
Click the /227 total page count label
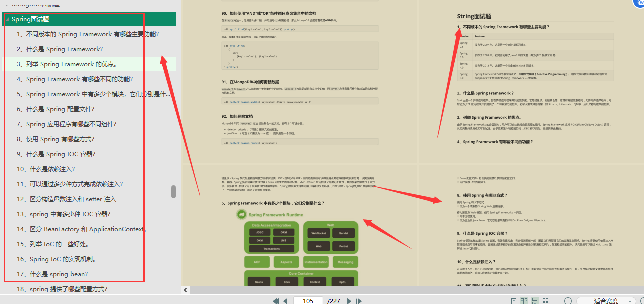click(x=334, y=301)
